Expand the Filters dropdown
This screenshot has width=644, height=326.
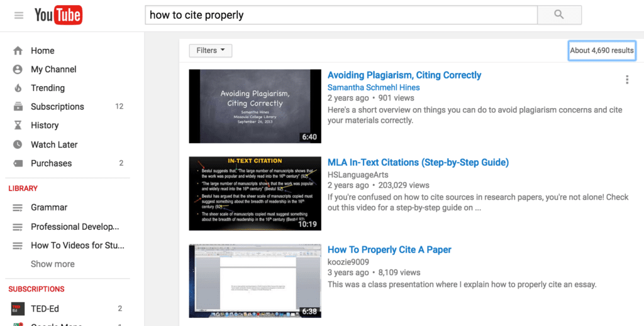210,51
